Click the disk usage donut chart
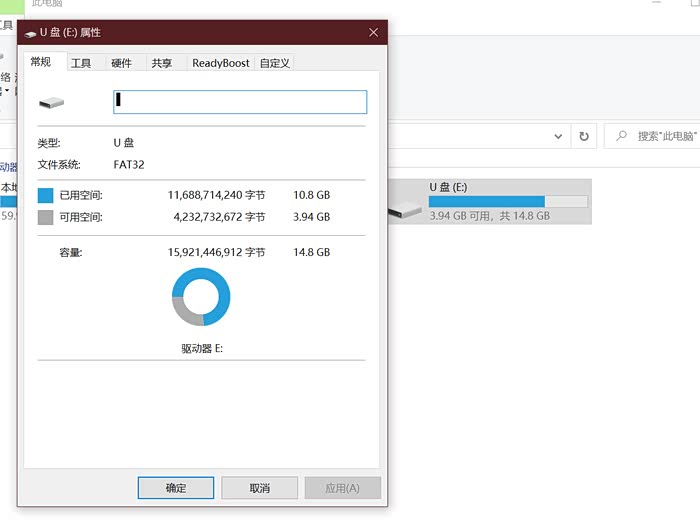Viewport: 700px width, 521px height. pos(201,297)
